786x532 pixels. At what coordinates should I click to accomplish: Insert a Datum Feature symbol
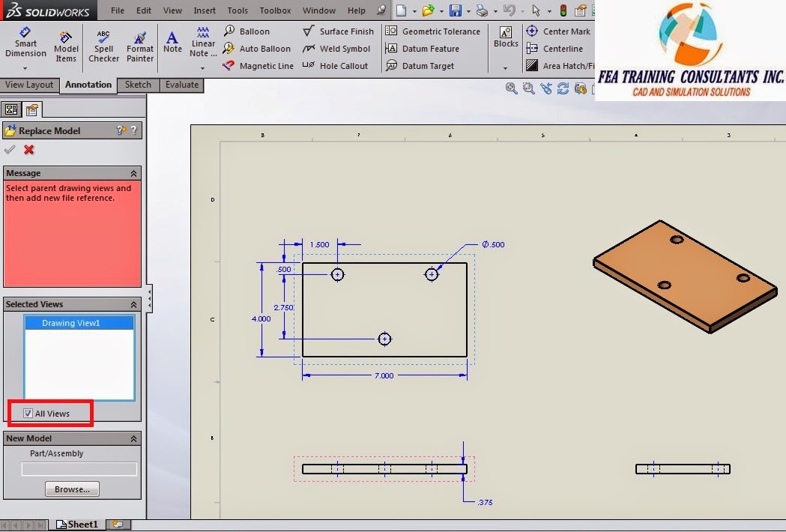pyautogui.click(x=422, y=49)
